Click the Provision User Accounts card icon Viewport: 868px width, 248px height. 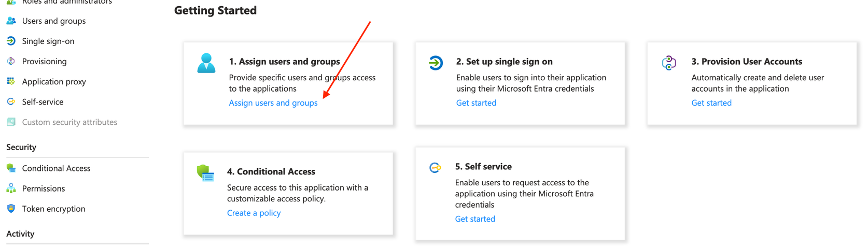tap(669, 63)
